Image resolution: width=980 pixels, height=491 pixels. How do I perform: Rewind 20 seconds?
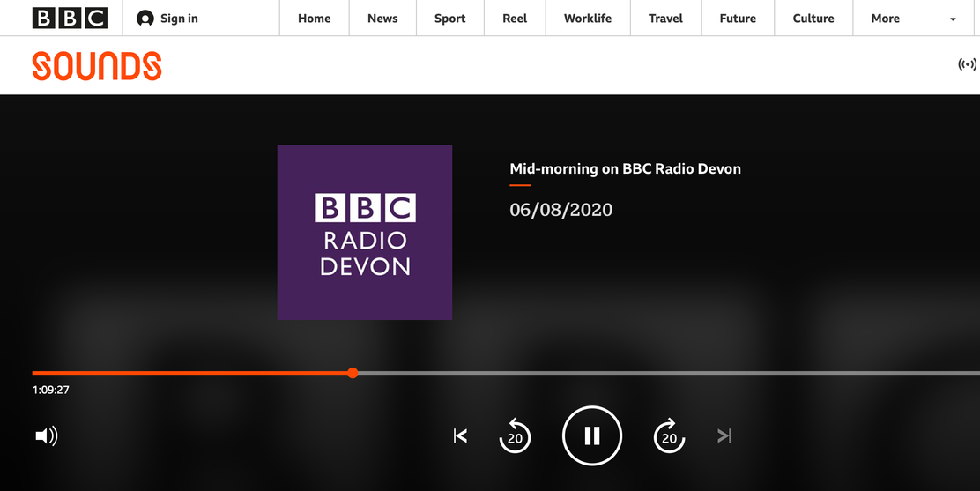pos(515,436)
